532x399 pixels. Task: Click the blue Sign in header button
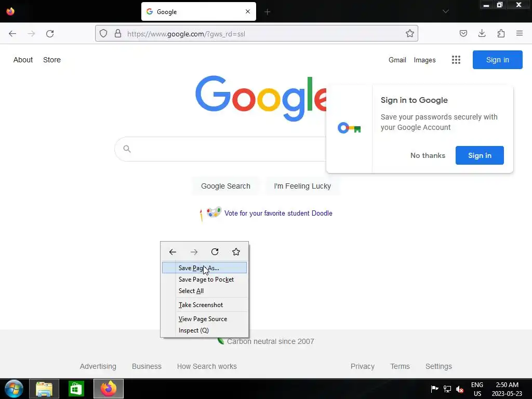pos(497,60)
